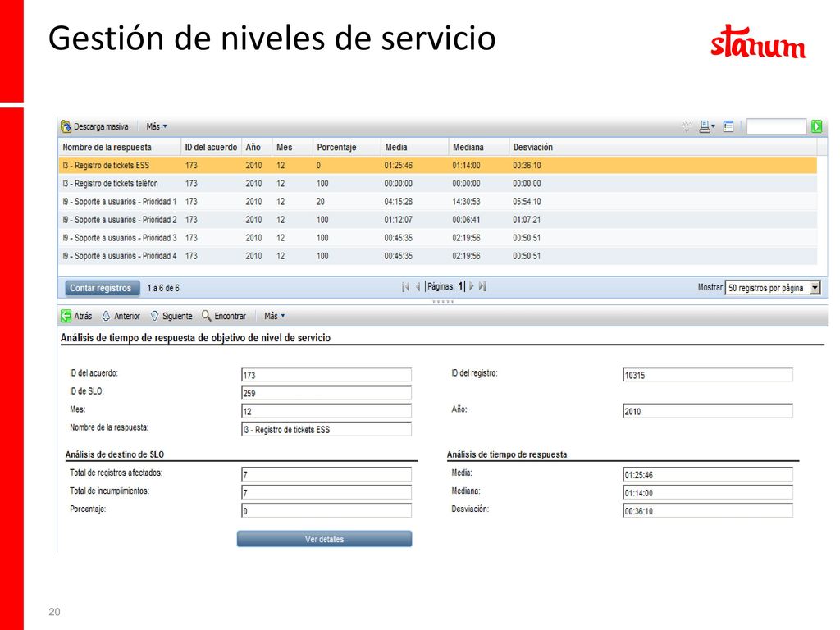Go to next page arrow icon
Screen dimensions: 840x630
pos(472,286)
